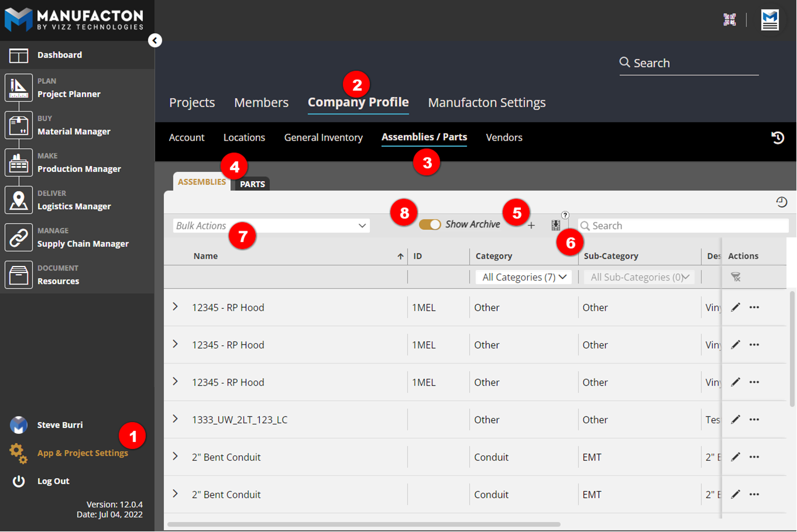Sort table by Name column header
Viewport: 797px width, 532px height.
pyautogui.click(x=206, y=256)
